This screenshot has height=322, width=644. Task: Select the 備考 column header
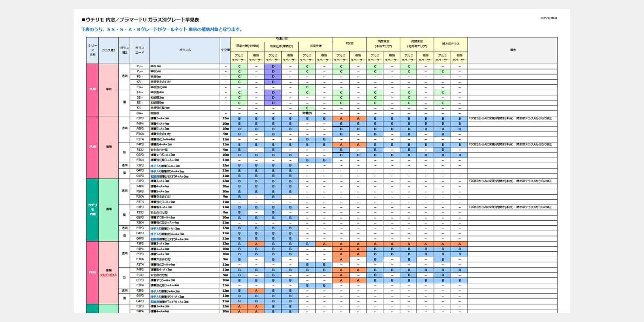click(x=512, y=50)
